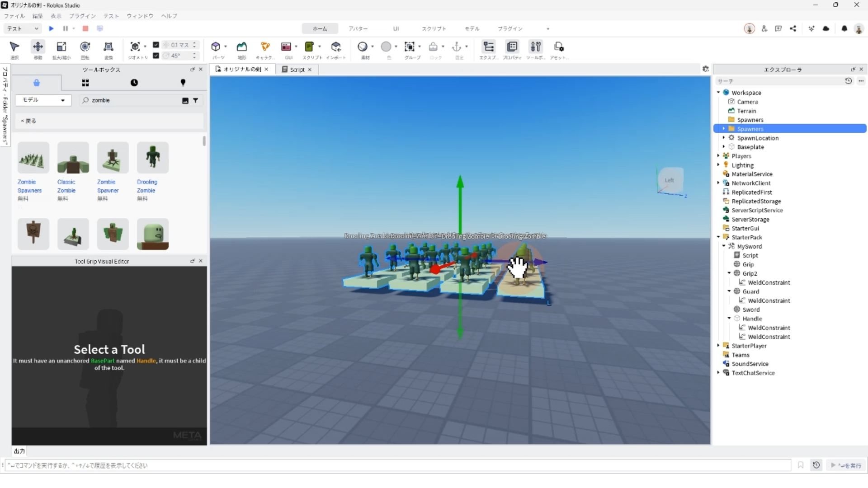Toggle the 45° rotation snap checkbox

[156, 56]
